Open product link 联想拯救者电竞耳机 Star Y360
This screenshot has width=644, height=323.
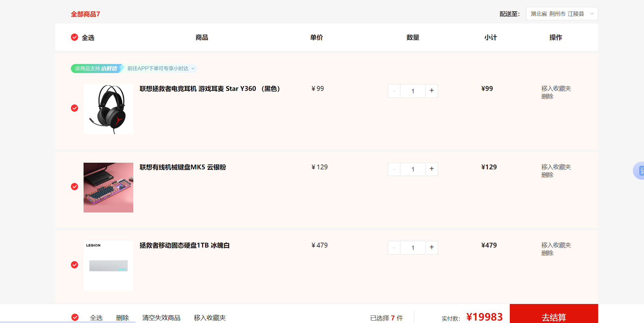pyautogui.click(x=210, y=89)
